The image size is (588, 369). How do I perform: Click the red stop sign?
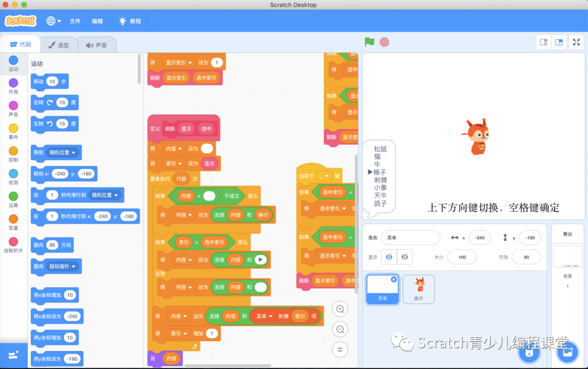(x=384, y=41)
